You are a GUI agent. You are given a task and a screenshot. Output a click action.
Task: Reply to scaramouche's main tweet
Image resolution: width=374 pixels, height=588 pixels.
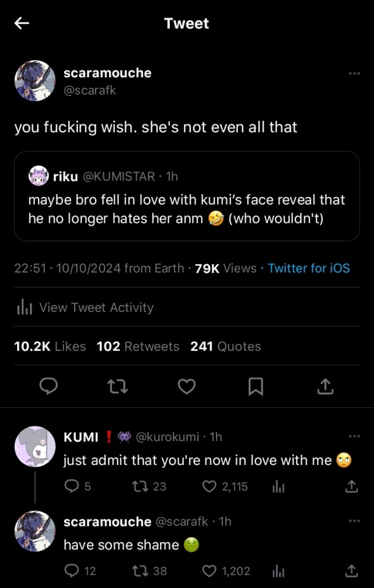coord(48,386)
